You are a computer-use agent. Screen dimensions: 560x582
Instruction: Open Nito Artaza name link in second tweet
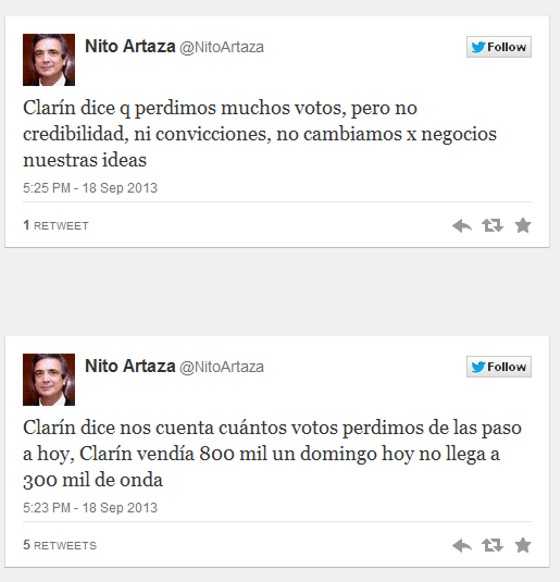point(130,366)
